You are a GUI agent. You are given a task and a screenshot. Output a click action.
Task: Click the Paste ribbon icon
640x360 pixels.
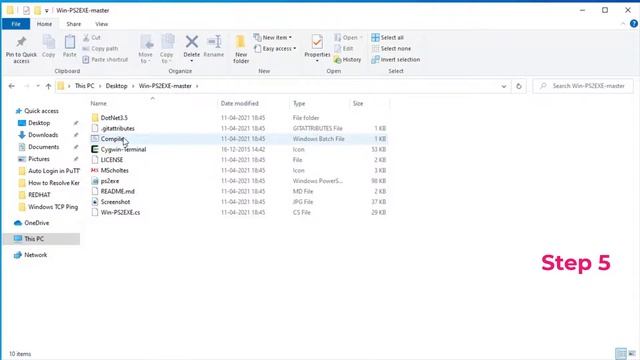point(70,42)
